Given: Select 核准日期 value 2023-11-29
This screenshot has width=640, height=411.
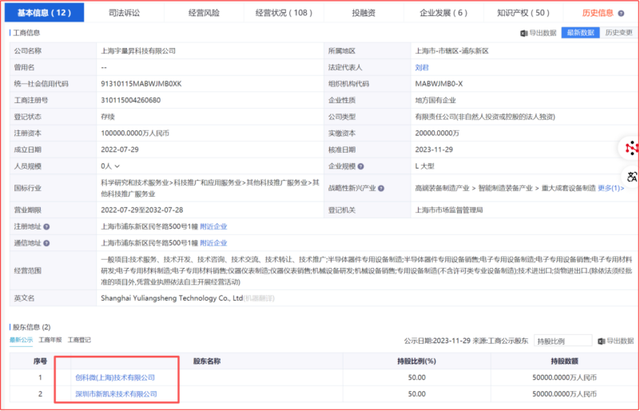Looking at the screenshot, I should click(434, 150).
